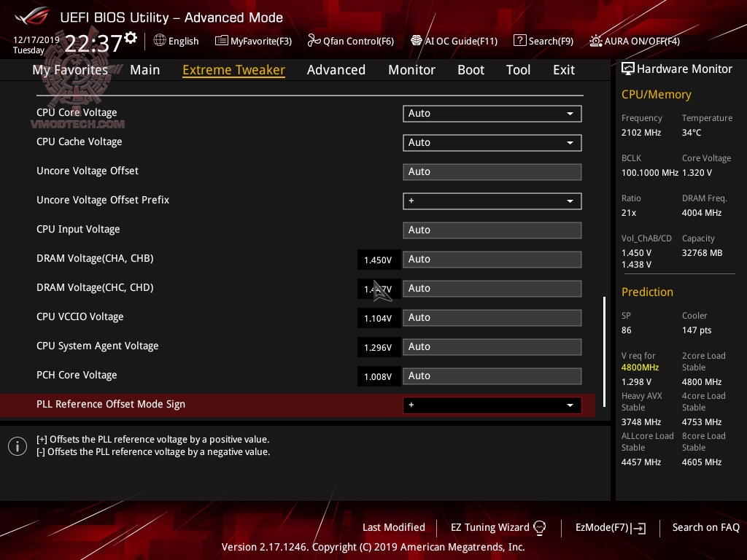Click the Uncore Voltage Offset field

tap(492, 172)
